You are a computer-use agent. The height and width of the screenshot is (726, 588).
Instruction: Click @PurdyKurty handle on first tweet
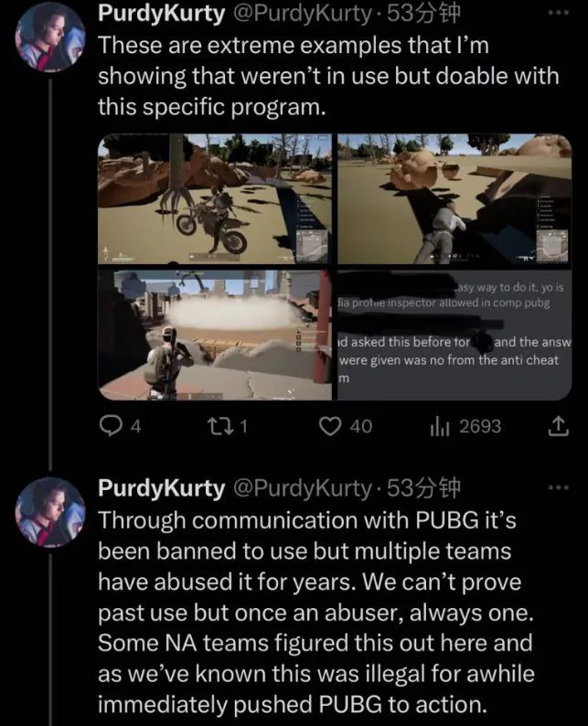coord(302,14)
